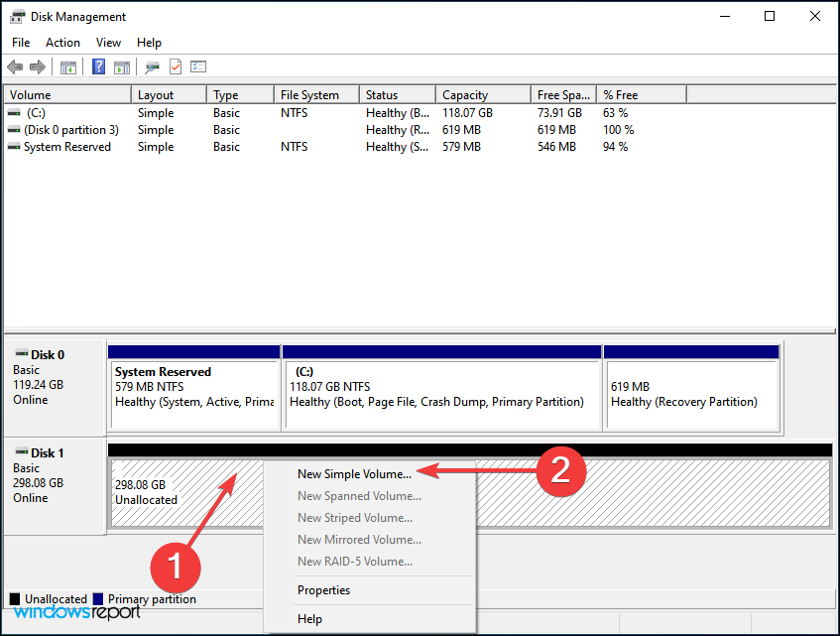Click the checklist settings toolbar icon
Image resolution: width=840 pixels, height=636 pixels.
point(198,66)
